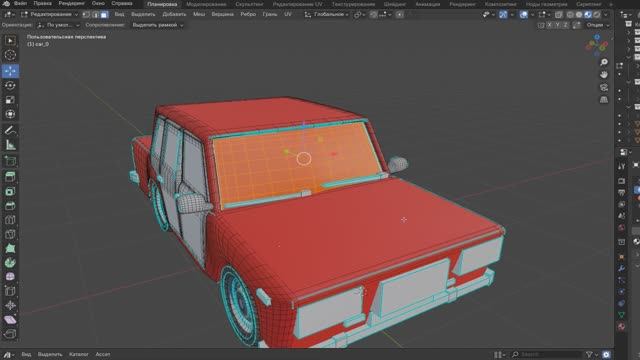The height and width of the screenshot is (360, 640).
Task: Switch to the Моделирование workspace tab
Action: pyautogui.click(x=206, y=4)
